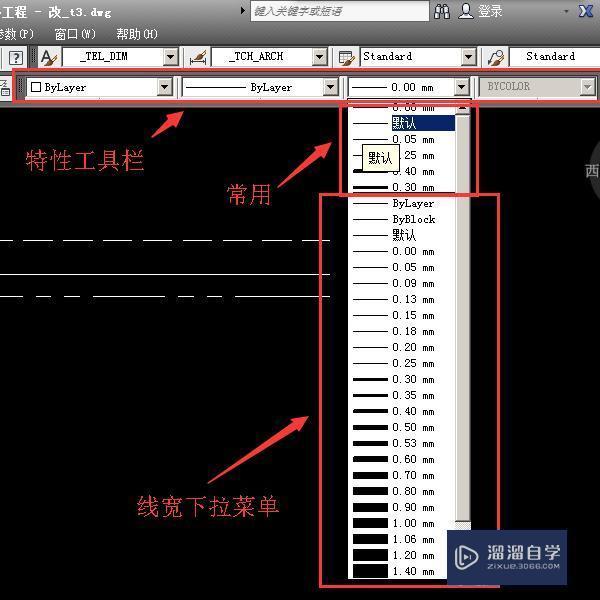Click the small arrow left of search box
The height and width of the screenshot is (600, 600).
click(243, 11)
